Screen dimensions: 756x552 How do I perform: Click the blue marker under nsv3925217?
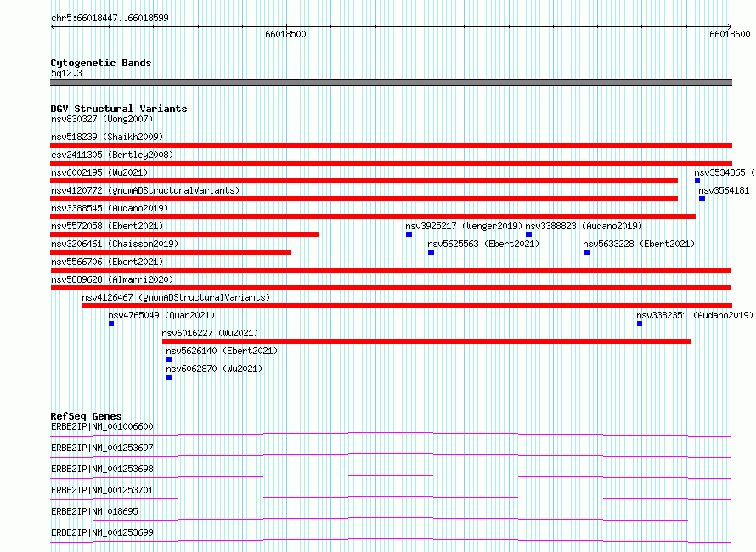click(409, 234)
